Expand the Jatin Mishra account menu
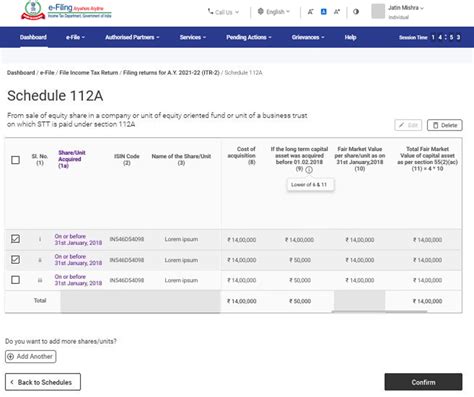474x397 pixels. coord(406,8)
